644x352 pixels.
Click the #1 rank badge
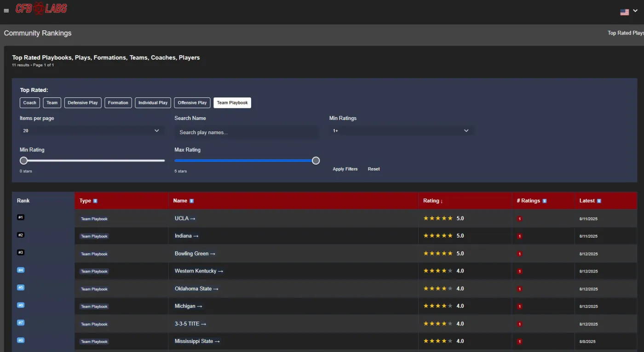(21, 217)
